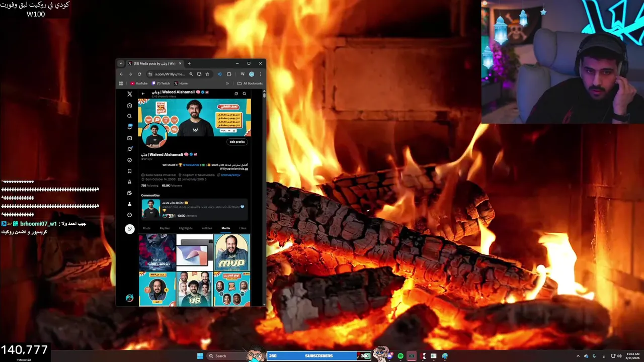Go back with the browser back arrow
Image resolution: width=644 pixels, height=362 pixels.
pos(121,74)
